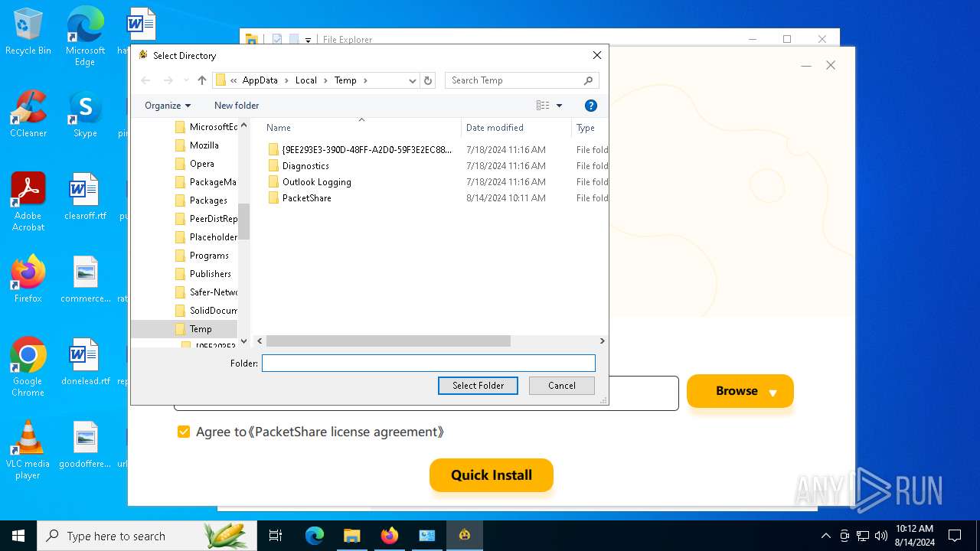
Task: Select PeerDistRep folder in tree
Action: coord(213,219)
